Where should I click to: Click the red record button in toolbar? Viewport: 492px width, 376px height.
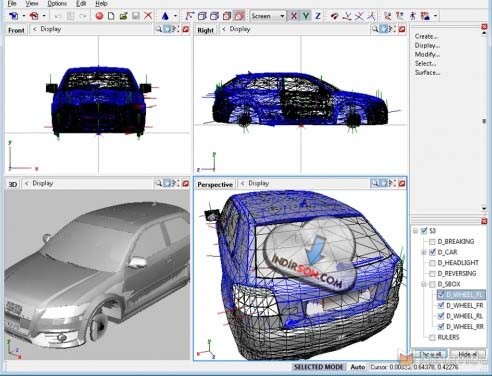(x=99, y=16)
